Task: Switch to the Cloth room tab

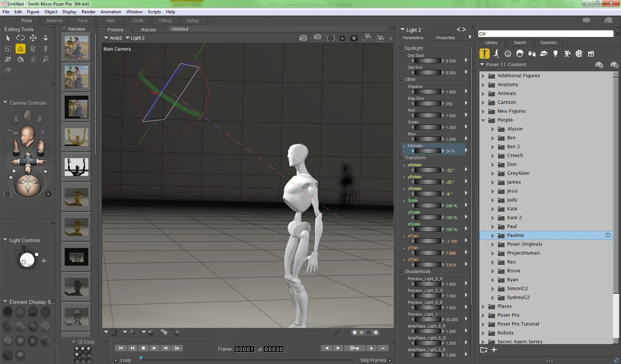Action: click(138, 21)
